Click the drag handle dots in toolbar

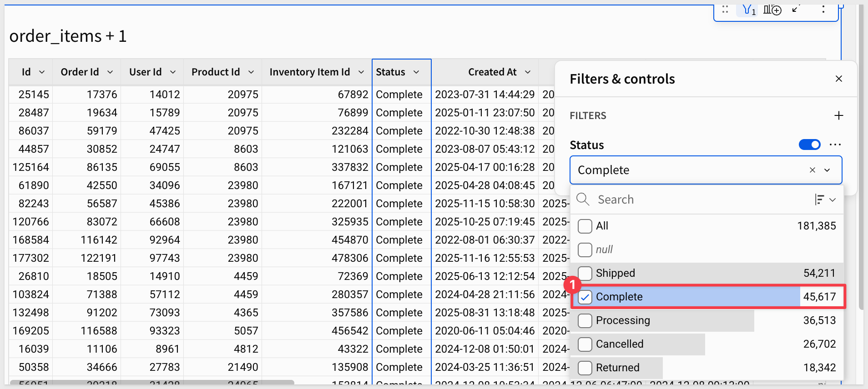pos(725,10)
